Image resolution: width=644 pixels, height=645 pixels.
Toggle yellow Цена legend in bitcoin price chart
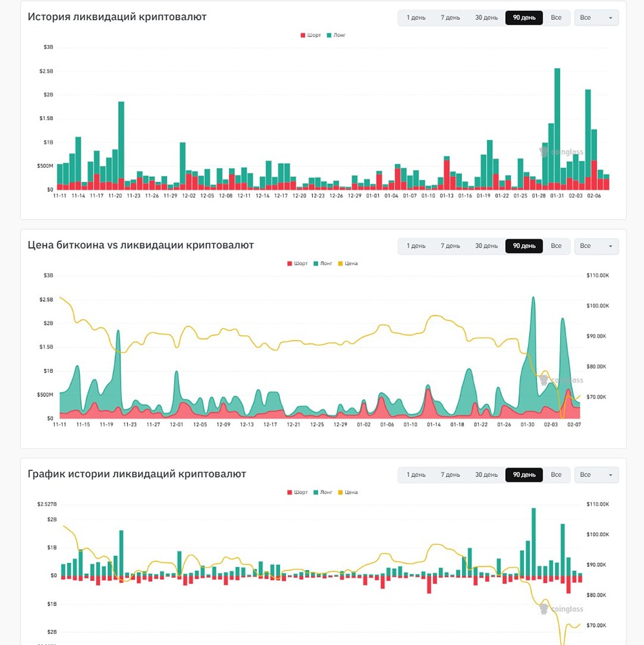click(x=348, y=264)
